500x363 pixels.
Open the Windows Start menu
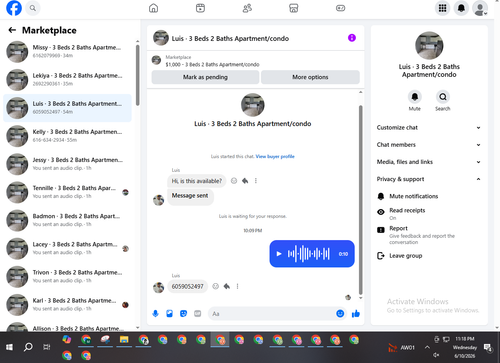click(x=9, y=347)
